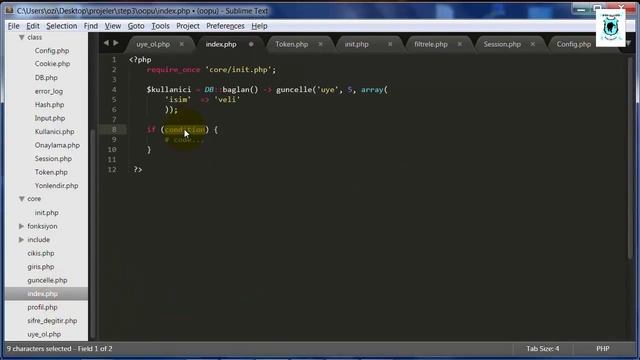Click the sidebar vertical scrollbar
The width and height of the screenshot is (640, 360).
click(x=93, y=233)
